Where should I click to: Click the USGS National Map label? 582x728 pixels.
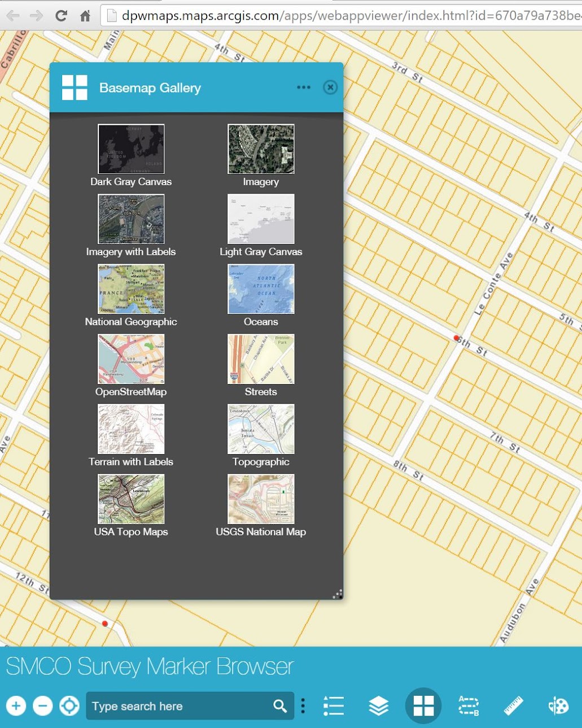coord(261,532)
